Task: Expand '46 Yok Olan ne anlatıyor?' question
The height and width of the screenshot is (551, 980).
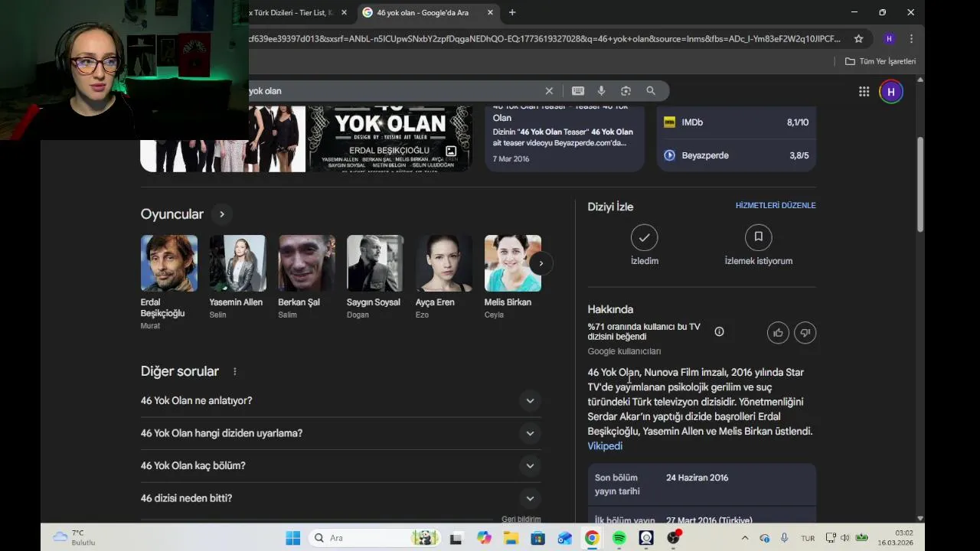Action: (341, 401)
